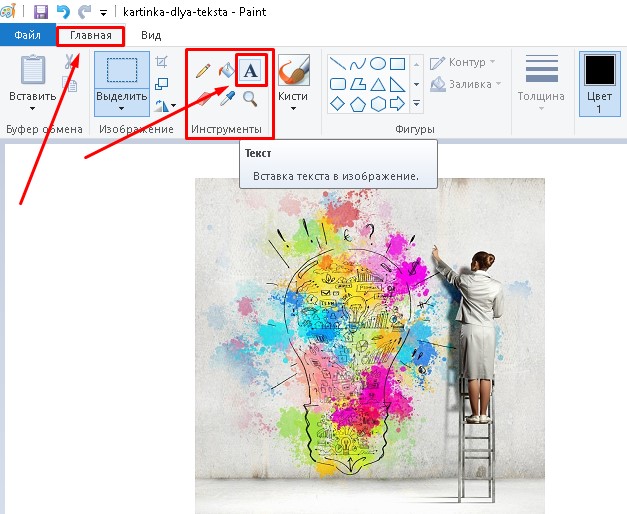627x514 pixels.
Task: Click the Вставить clipboard icon
Action: pos(33,70)
